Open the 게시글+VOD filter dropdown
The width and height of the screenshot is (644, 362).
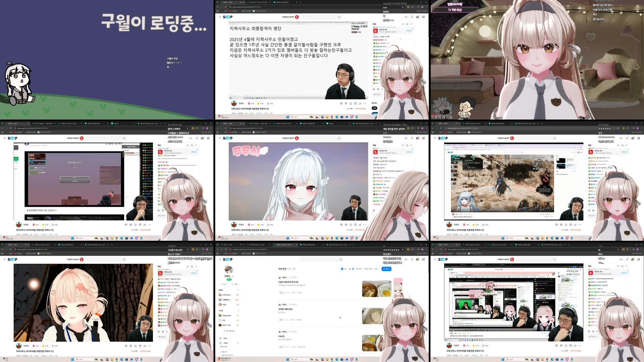click(368, 269)
